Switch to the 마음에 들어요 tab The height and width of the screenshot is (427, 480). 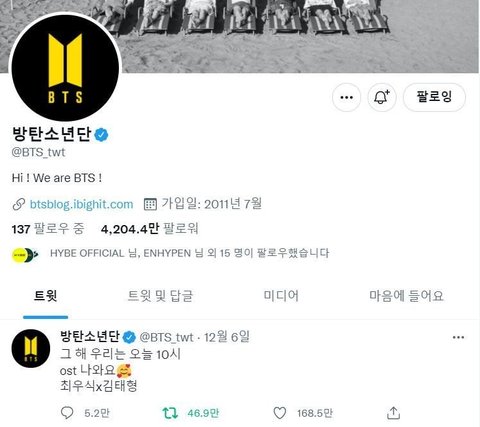point(406,296)
